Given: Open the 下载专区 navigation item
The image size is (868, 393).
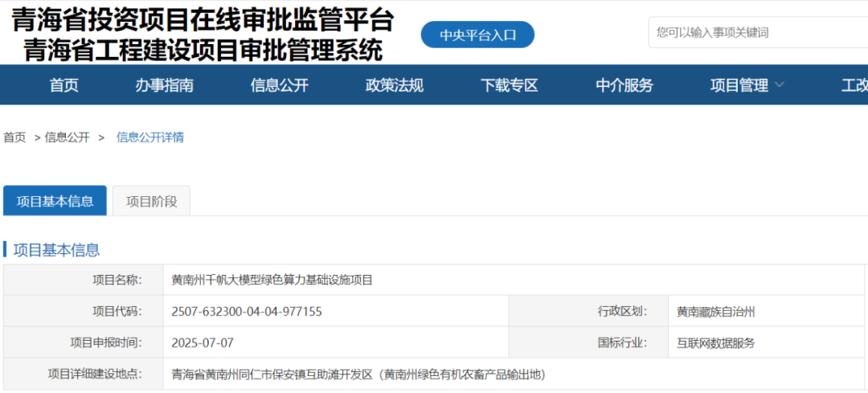Looking at the screenshot, I should (509, 85).
